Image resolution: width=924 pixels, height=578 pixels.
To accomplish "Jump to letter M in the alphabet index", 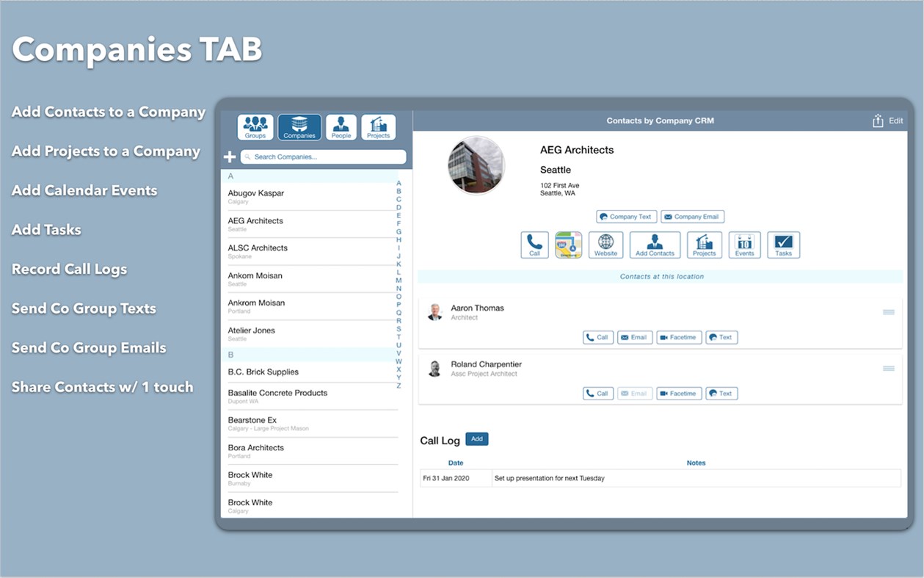I will click(399, 280).
